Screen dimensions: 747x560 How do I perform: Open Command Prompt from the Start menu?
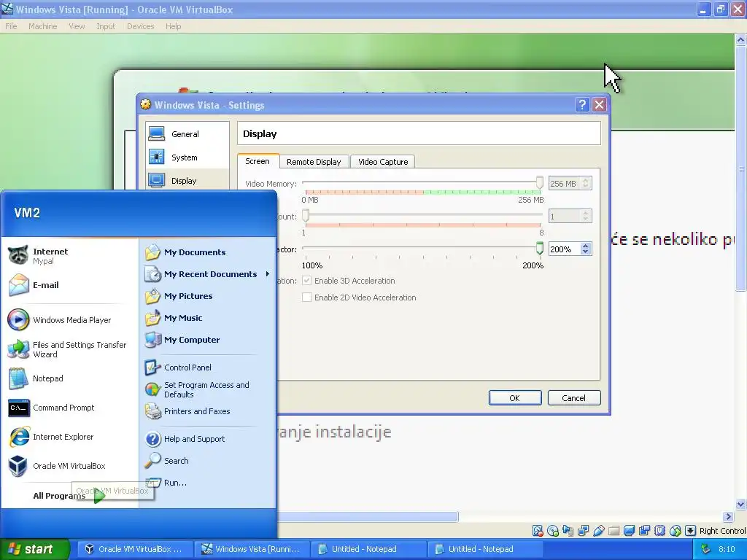pyautogui.click(x=69, y=408)
